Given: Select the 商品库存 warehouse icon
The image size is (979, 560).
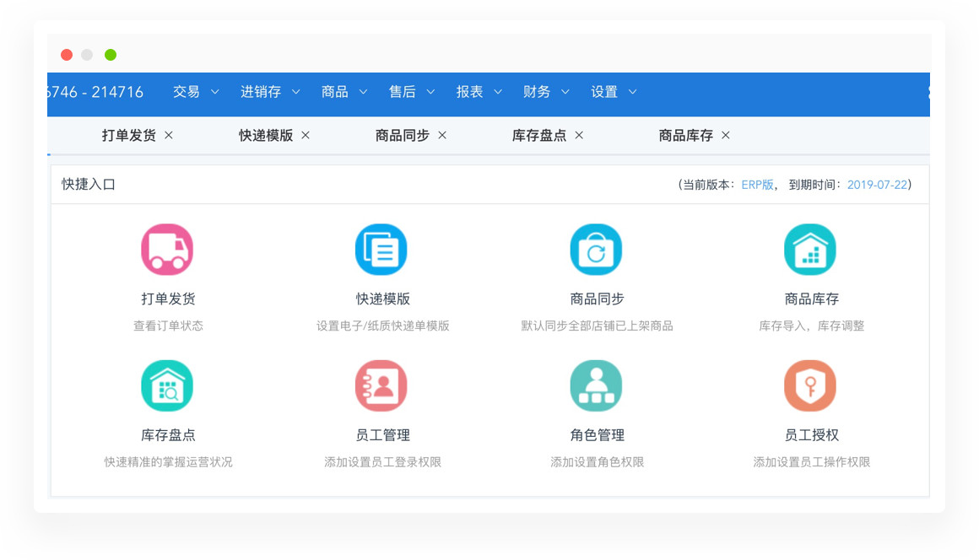Looking at the screenshot, I should tap(810, 250).
